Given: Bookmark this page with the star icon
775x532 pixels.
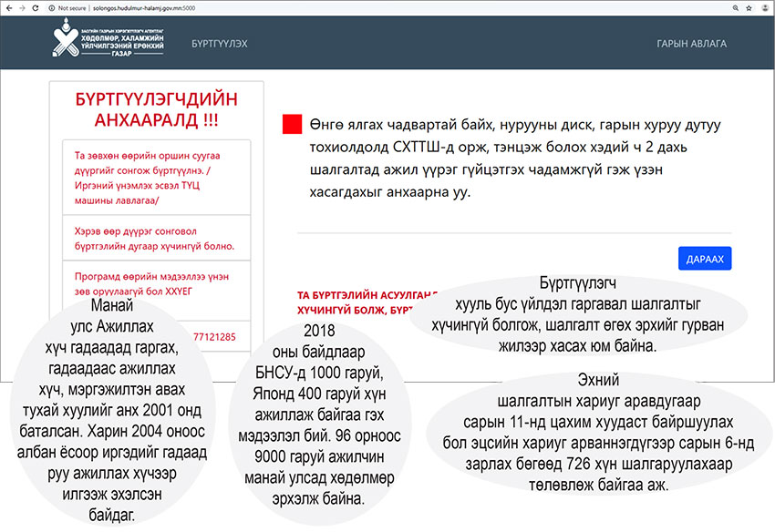Looking at the screenshot, I should (749, 8).
